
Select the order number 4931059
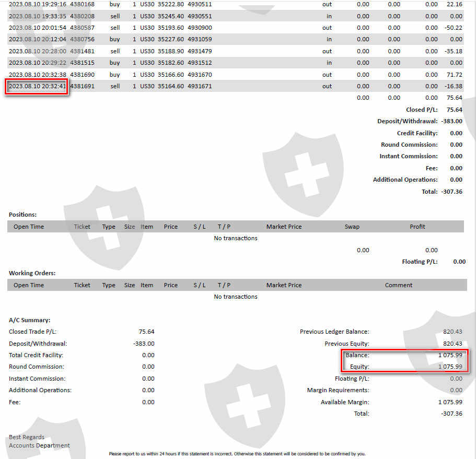[200, 39]
